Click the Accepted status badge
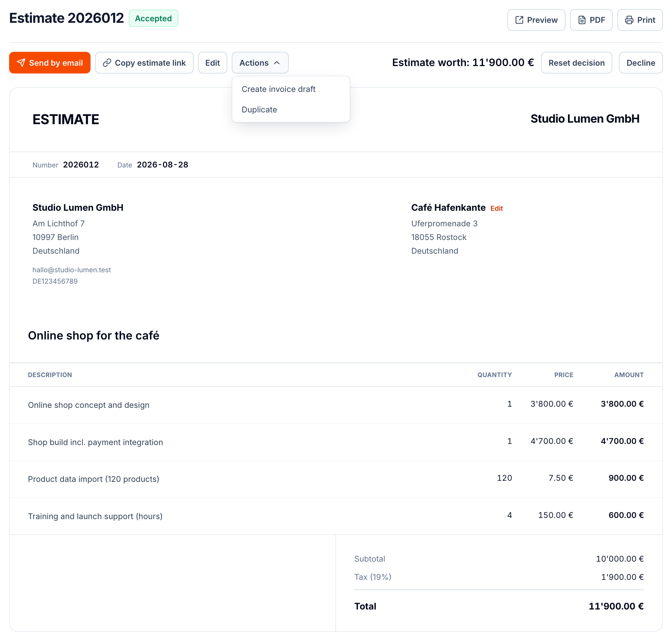 pyautogui.click(x=153, y=18)
